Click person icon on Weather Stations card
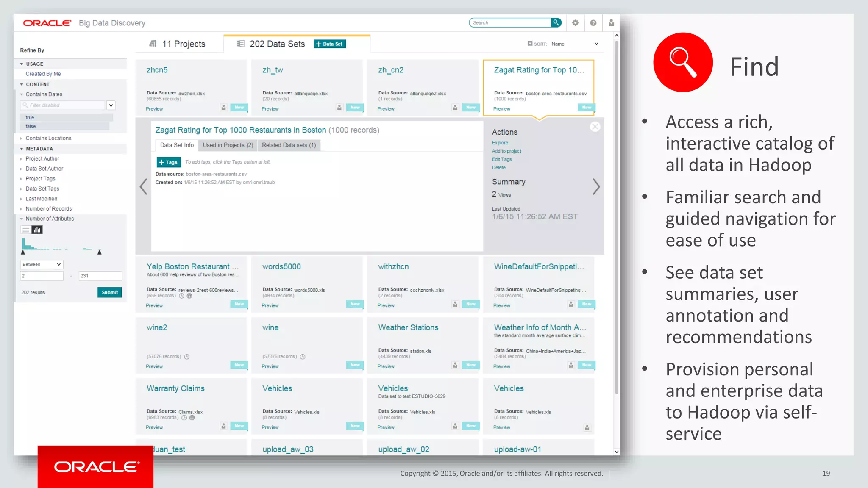This screenshot has height=488, width=868. pyautogui.click(x=455, y=365)
